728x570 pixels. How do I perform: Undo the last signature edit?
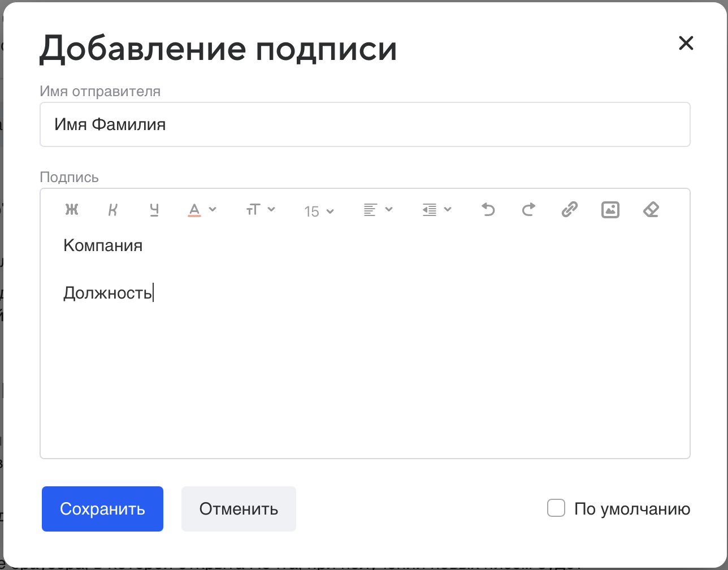[488, 210]
